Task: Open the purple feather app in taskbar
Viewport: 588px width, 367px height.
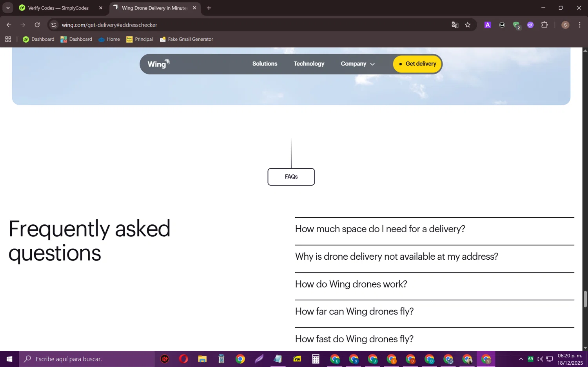Action: coord(259,359)
